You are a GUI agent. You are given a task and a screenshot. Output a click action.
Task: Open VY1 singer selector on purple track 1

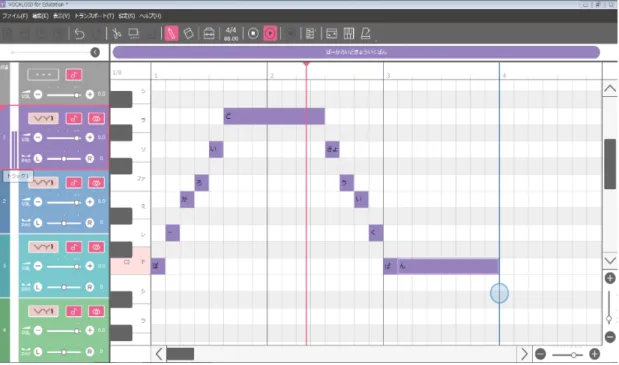tap(43, 118)
